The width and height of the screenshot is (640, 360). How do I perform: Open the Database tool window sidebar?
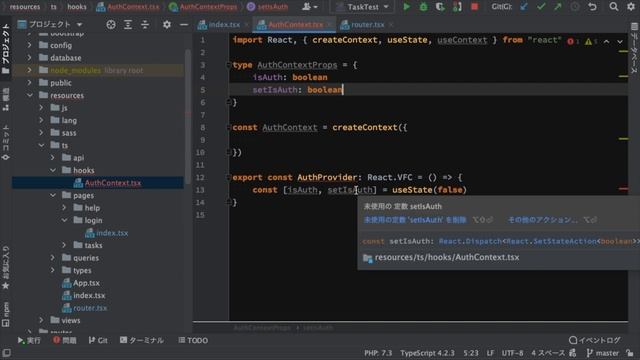coord(634,48)
